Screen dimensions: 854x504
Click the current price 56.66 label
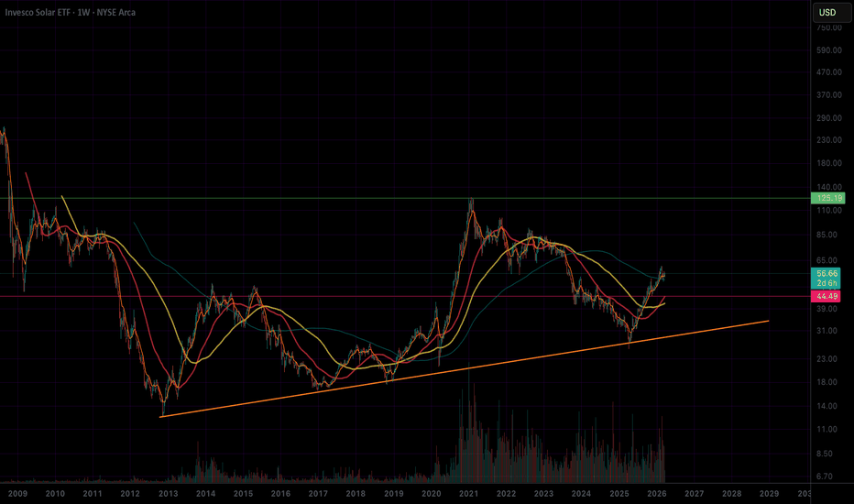click(827, 273)
